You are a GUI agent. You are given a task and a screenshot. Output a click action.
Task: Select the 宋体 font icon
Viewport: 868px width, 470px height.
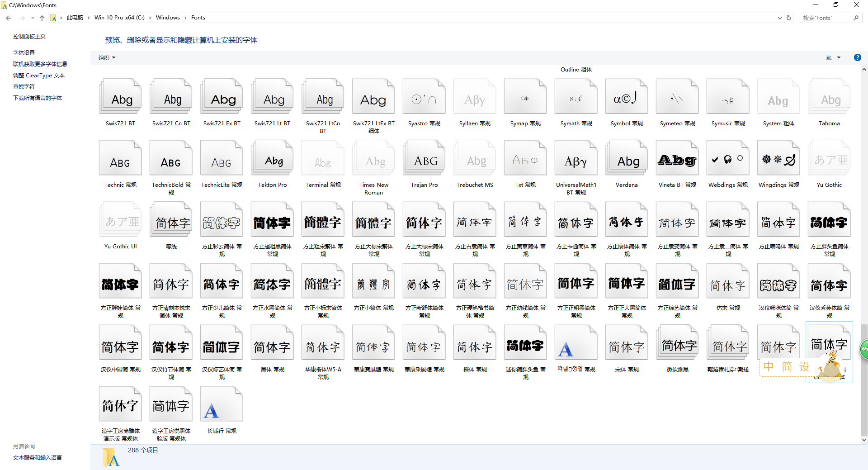pos(627,343)
